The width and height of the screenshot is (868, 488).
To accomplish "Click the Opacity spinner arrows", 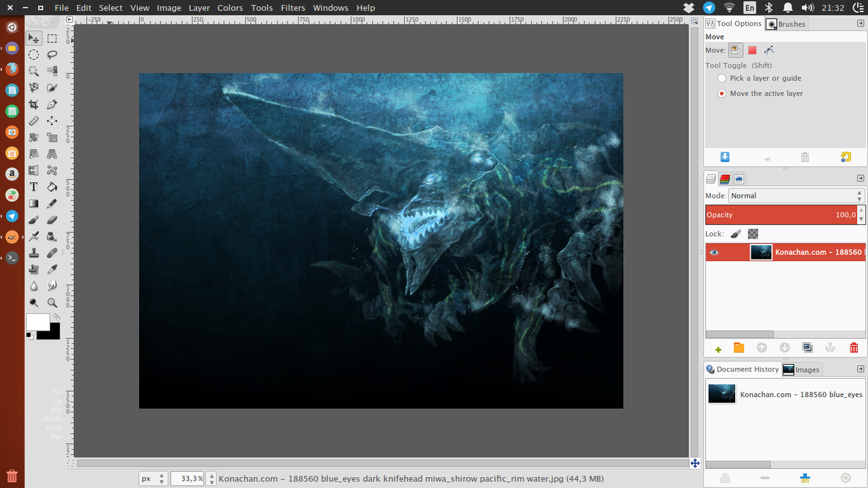I will coord(861,215).
